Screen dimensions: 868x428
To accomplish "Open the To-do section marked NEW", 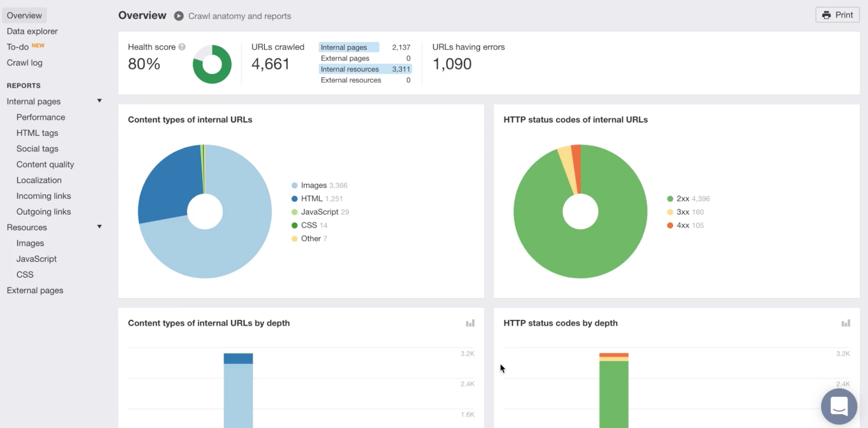I will click(x=18, y=47).
